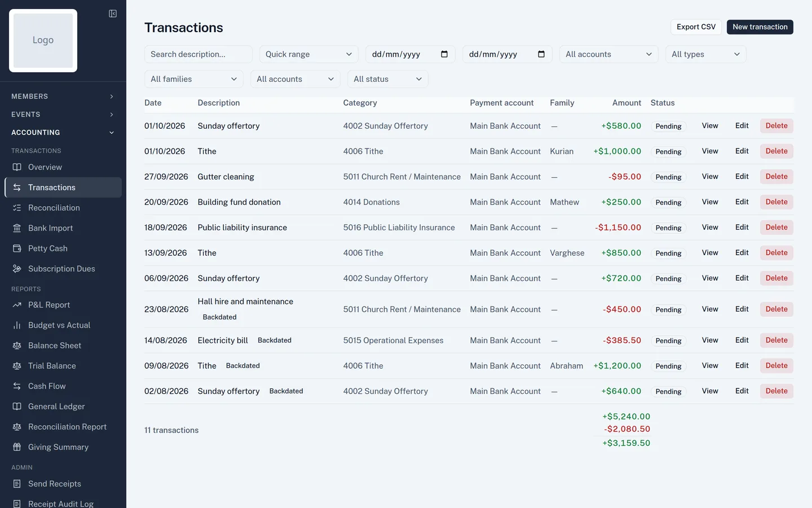Click the Budget vs Actual bar-chart icon

tap(17, 325)
